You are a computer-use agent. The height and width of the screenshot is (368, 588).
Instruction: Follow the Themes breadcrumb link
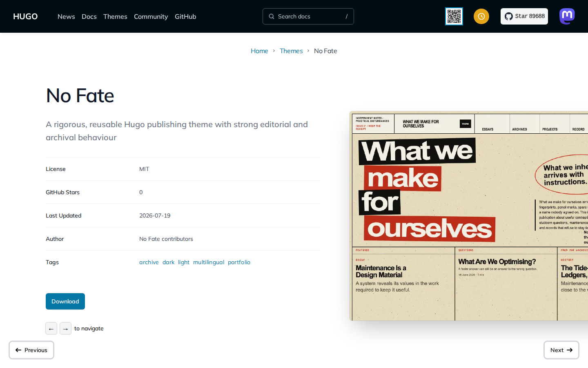click(x=291, y=51)
